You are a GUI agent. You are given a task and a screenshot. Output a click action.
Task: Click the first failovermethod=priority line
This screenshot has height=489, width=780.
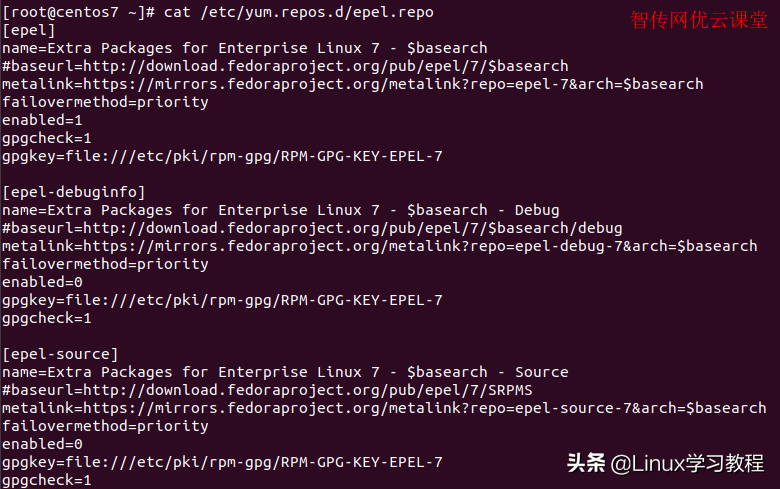[105, 102]
